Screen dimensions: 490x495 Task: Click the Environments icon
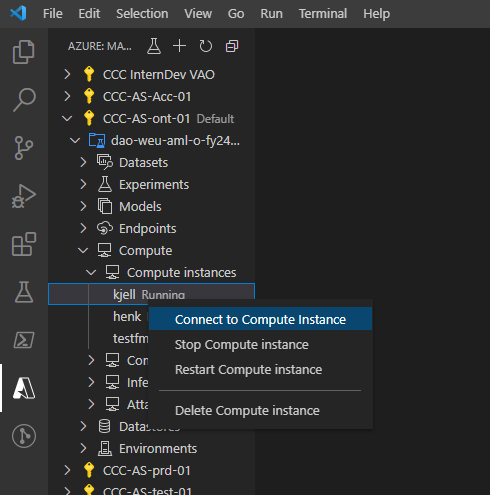105,448
